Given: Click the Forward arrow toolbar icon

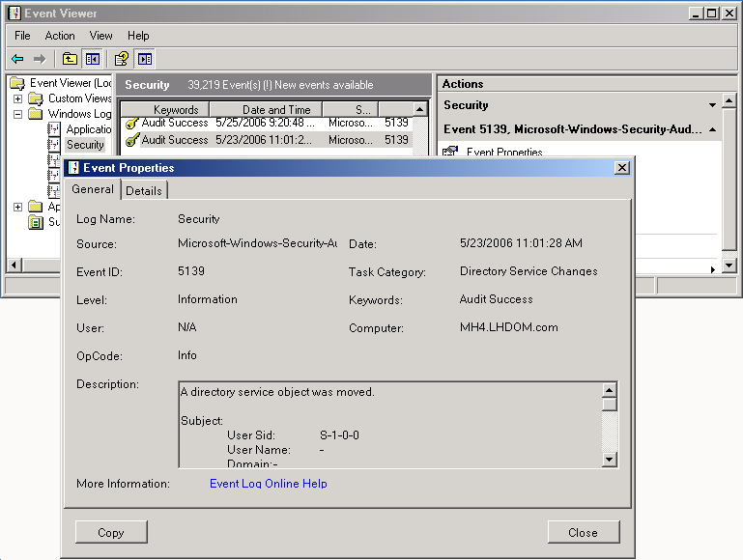Looking at the screenshot, I should 40,59.
